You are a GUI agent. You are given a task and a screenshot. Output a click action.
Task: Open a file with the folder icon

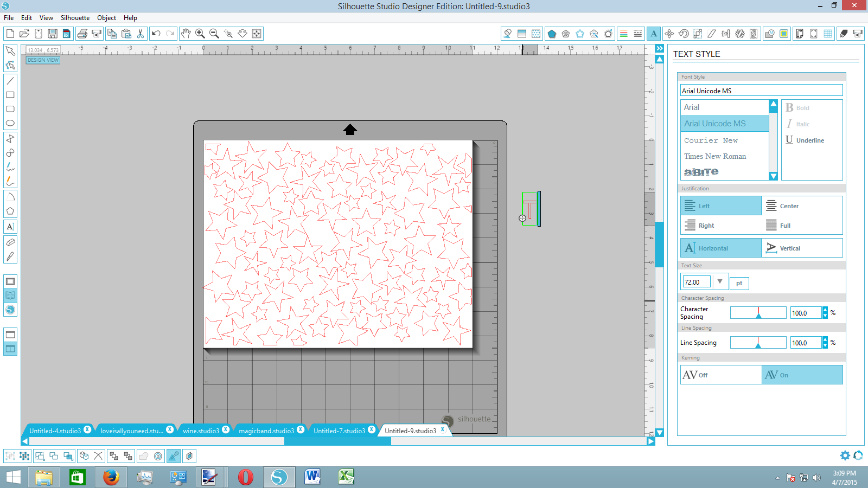pos(24,34)
